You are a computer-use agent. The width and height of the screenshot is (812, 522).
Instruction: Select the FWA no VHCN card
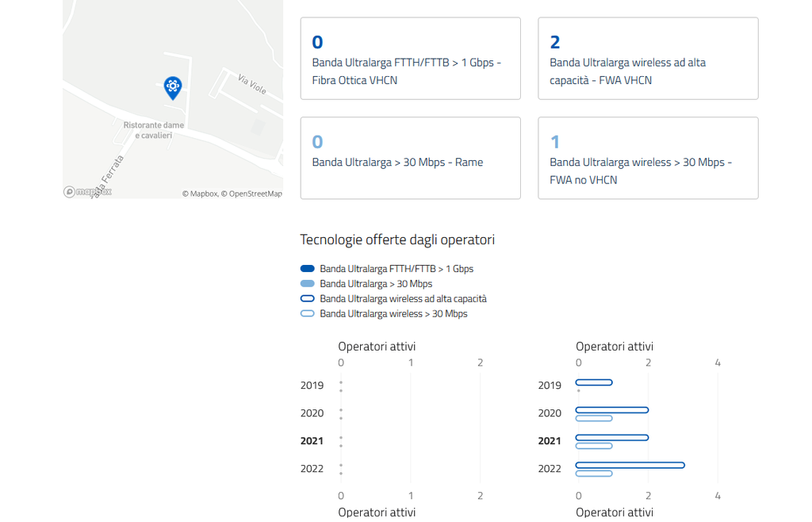(648, 158)
